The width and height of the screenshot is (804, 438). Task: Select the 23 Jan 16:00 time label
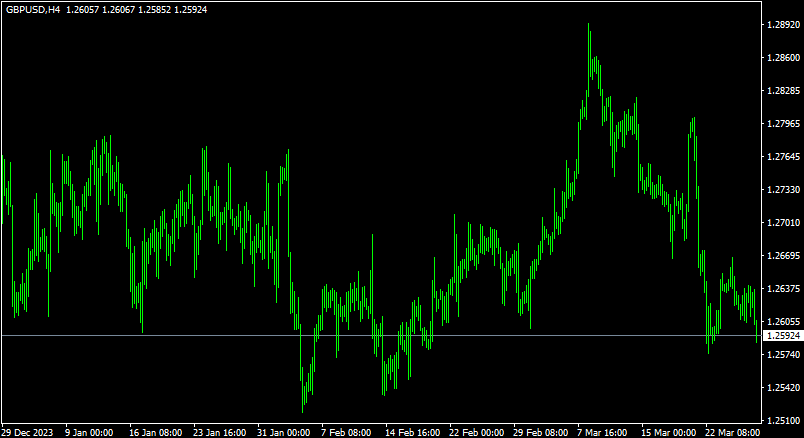click(x=219, y=432)
